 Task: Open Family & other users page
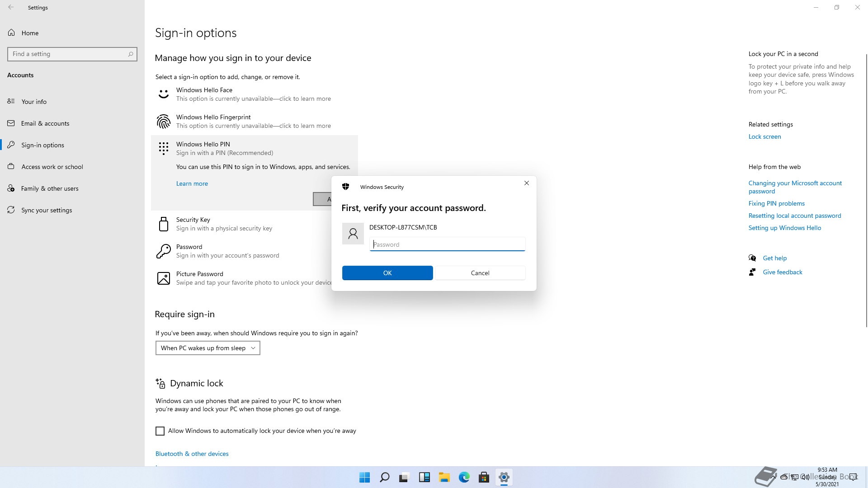tap(72, 188)
